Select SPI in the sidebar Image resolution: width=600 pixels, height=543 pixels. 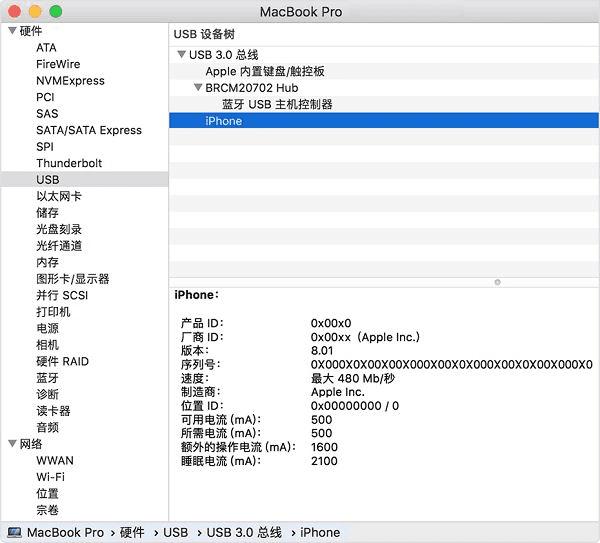pyautogui.click(x=45, y=147)
